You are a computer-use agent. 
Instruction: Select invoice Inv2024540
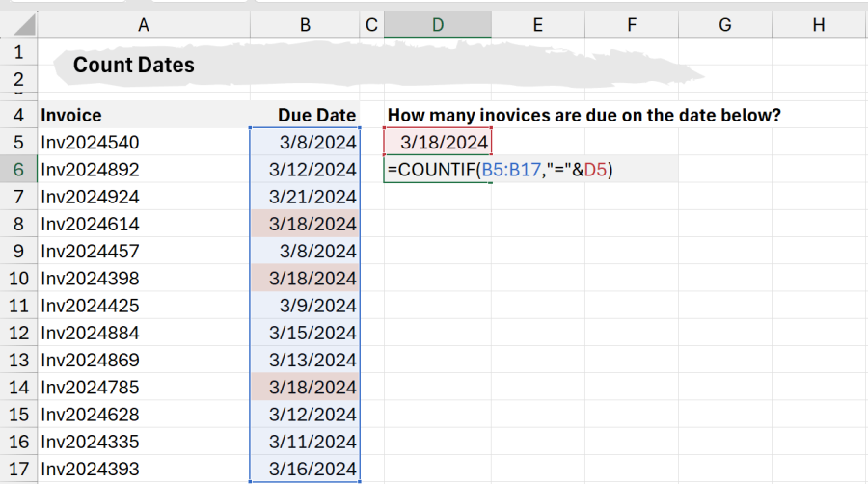click(144, 142)
